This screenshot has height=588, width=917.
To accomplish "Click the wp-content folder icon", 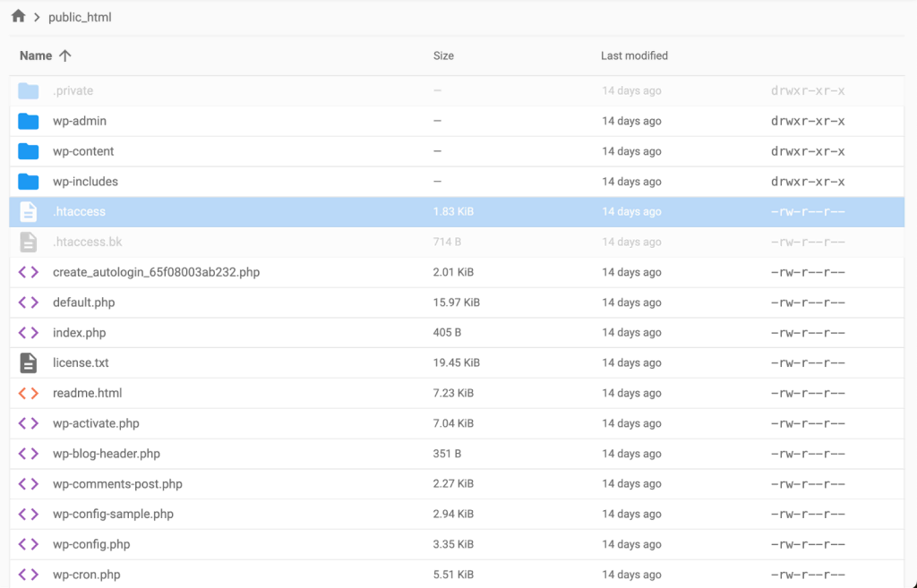I will [x=28, y=151].
